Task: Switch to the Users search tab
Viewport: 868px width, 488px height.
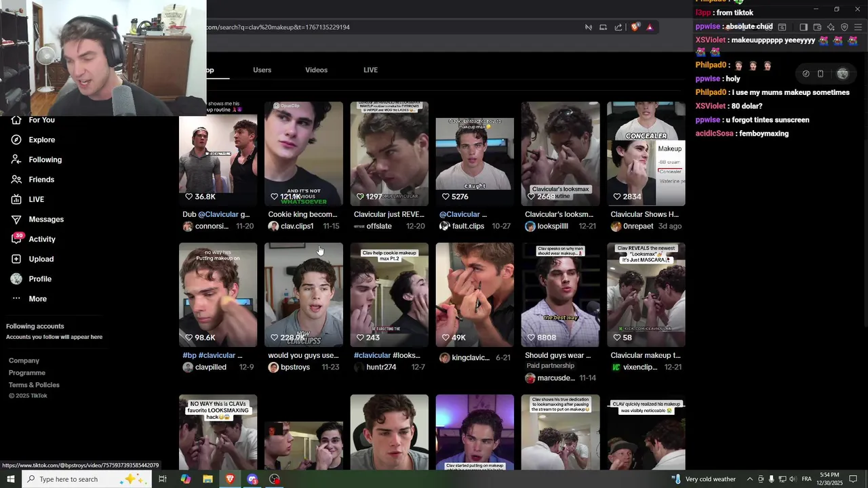Action: point(262,70)
